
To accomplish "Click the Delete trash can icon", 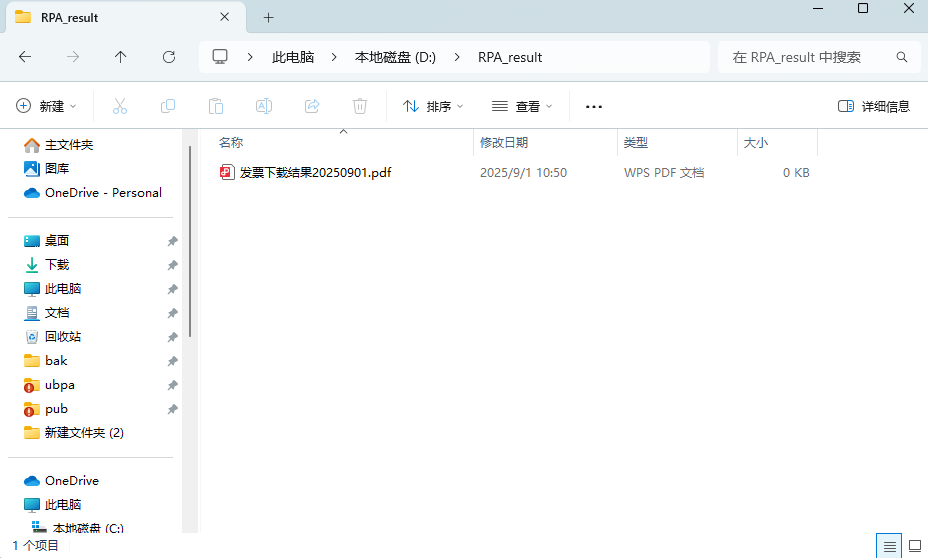I will 360,106.
